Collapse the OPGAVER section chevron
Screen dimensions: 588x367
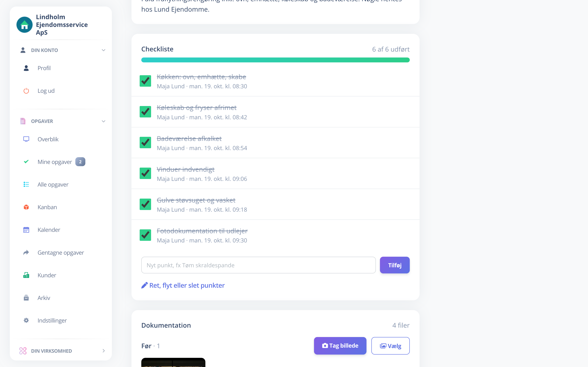tap(104, 121)
